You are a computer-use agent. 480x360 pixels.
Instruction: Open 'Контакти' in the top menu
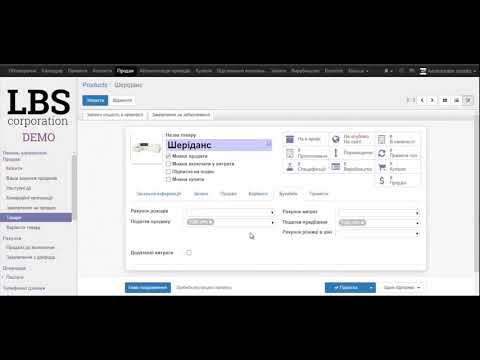tap(102, 71)
